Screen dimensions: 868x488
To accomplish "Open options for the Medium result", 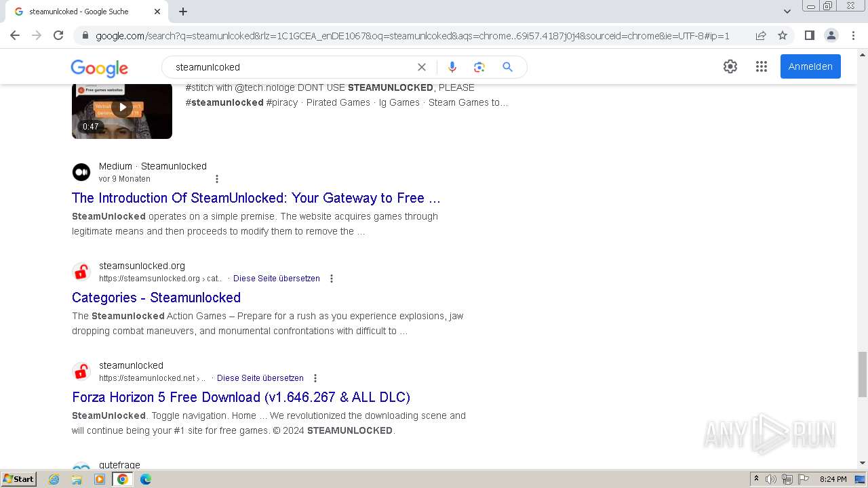I will tap(217, 179).
